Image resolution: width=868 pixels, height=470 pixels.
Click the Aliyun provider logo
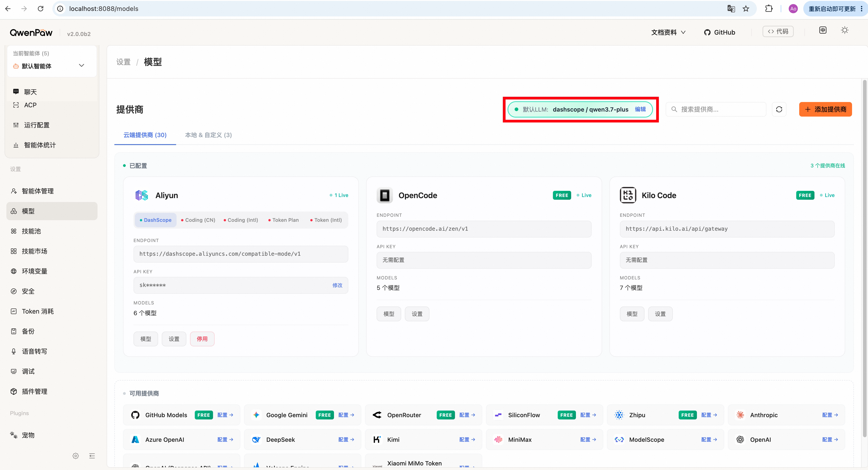click(141, 195)
